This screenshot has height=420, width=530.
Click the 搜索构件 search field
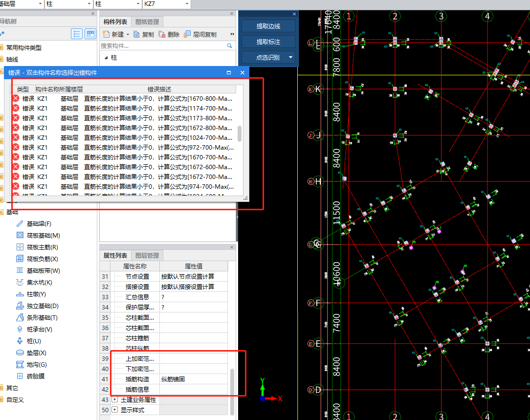tap(162, 45)
